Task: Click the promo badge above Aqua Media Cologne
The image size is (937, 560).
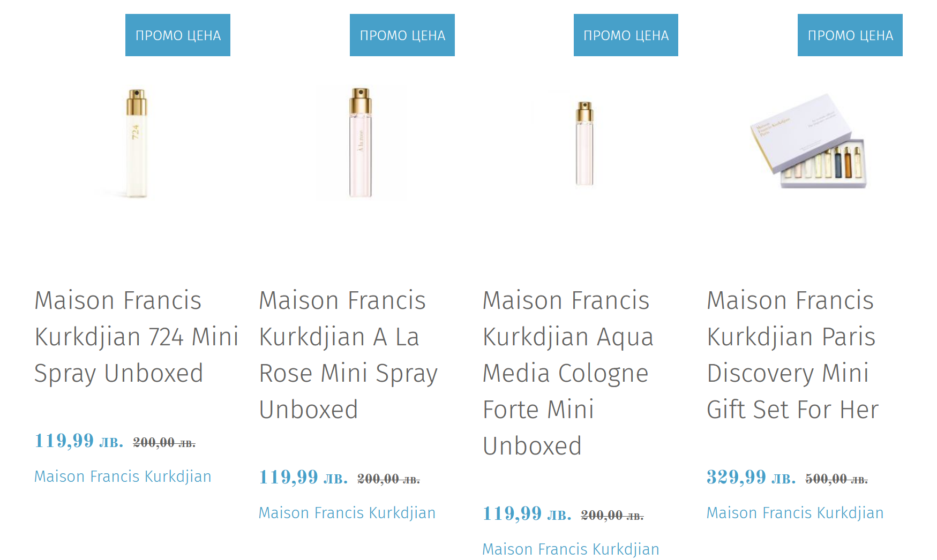Action: coord(626,35)
